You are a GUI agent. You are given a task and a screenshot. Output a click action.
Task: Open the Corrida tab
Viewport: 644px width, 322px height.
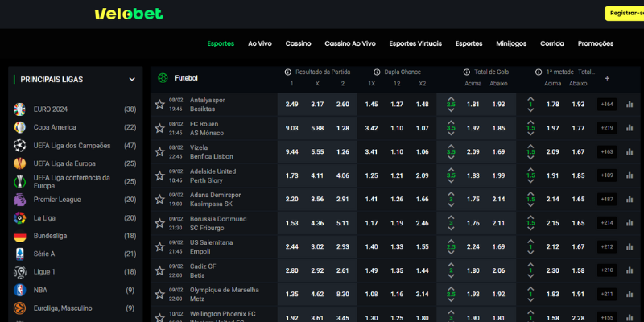point(552,43)
